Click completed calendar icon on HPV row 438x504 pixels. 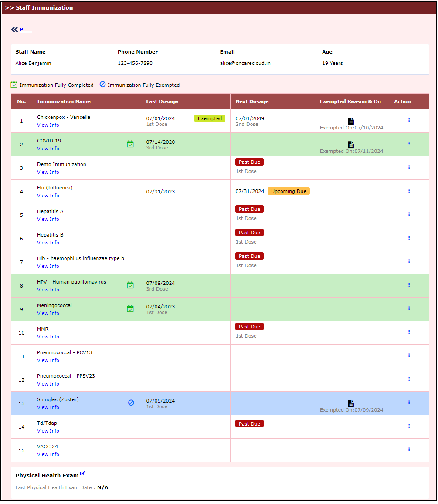click(130, 285)
